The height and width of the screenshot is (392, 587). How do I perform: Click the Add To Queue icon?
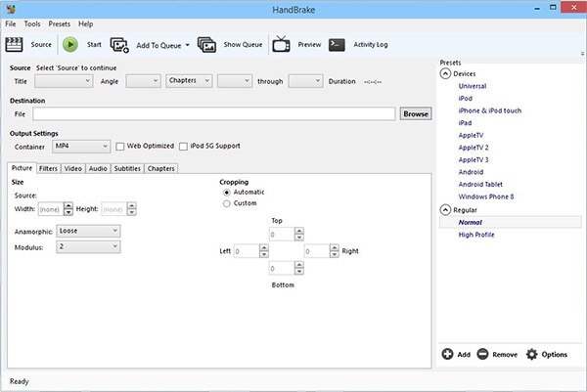119,45
